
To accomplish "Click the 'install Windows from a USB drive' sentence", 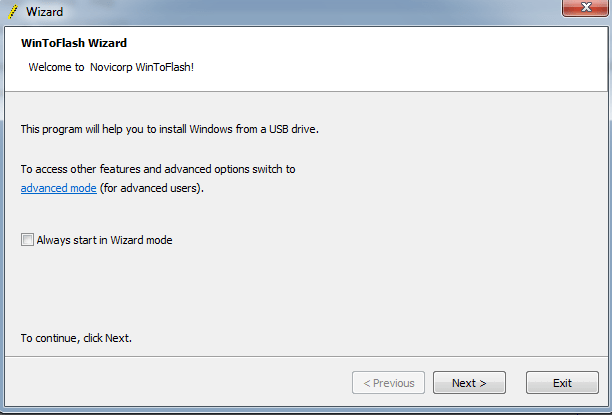I will coord(170,129).
